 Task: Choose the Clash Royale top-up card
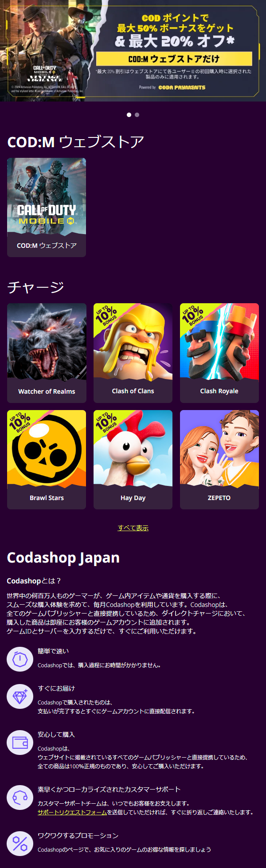(219, 353)
